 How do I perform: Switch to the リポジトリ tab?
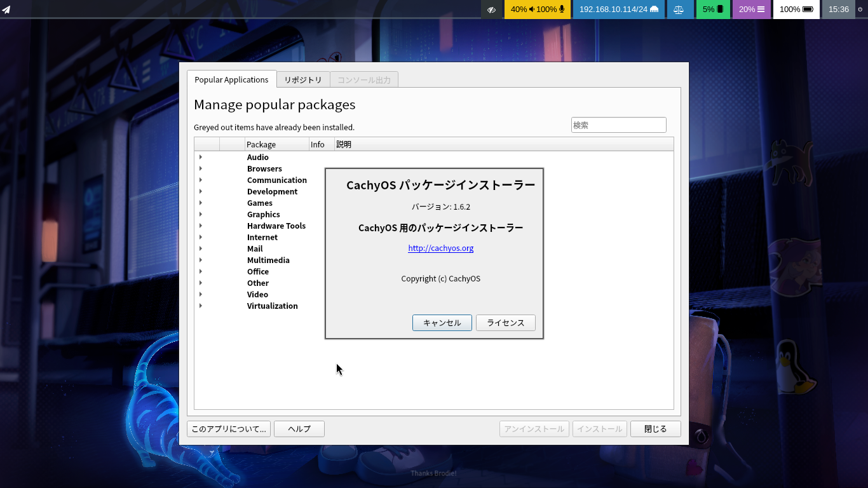tap(303, 79)
